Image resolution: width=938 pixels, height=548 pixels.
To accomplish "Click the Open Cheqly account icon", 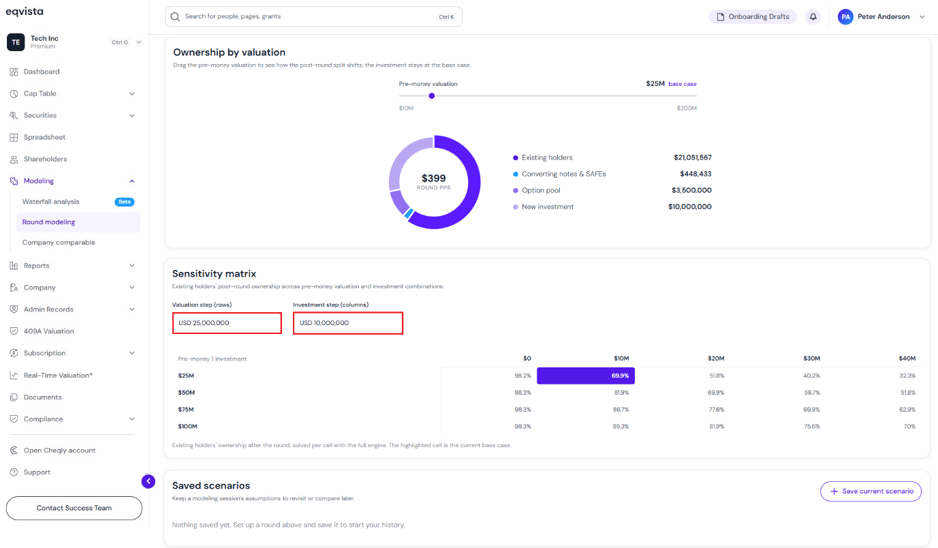I will [14, 450].
